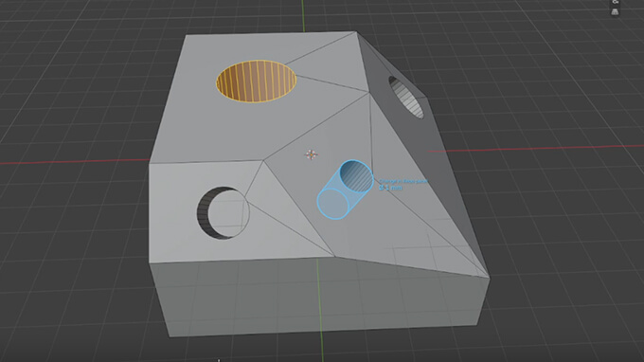Select the orange highlighted top hole
Viewport: 644px width, 362px height.
pos(257,81)
